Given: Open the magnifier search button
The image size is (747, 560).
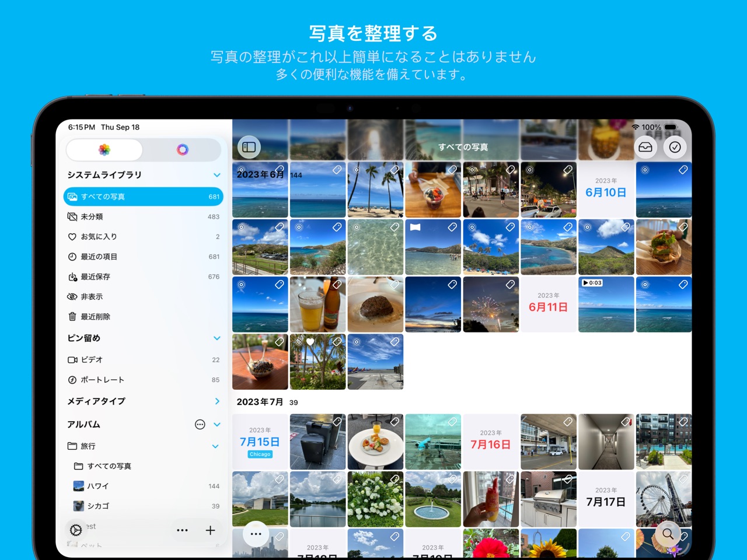Looking at the screenshot, I should pyautogui.click(x=668, y=534).
